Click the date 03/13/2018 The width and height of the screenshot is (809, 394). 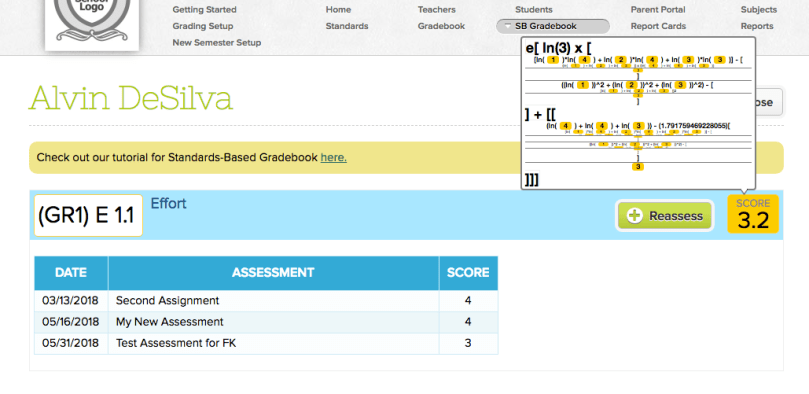pyautogui.click(x=70, y=301)
